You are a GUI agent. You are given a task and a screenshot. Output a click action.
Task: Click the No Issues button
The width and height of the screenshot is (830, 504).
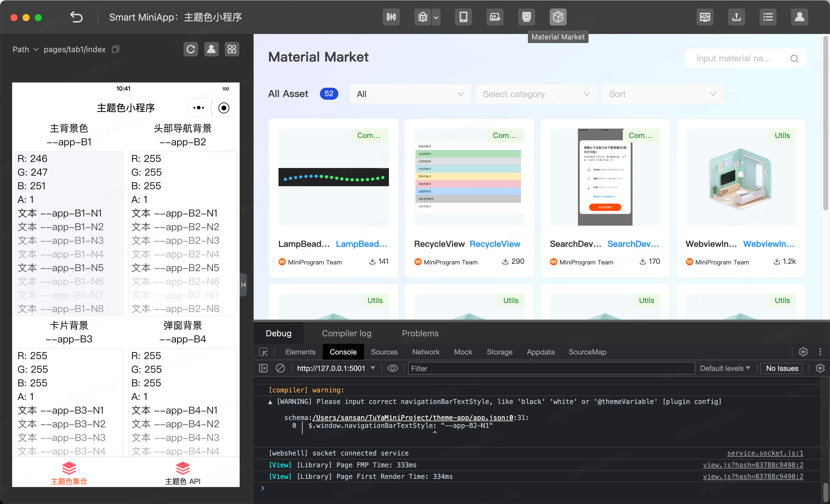coord(782,368)
